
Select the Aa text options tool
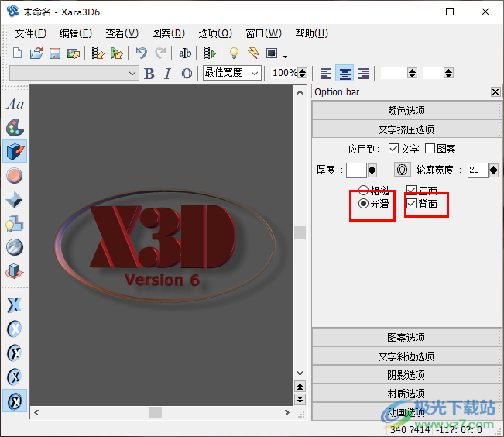click(x=15, y=105)
